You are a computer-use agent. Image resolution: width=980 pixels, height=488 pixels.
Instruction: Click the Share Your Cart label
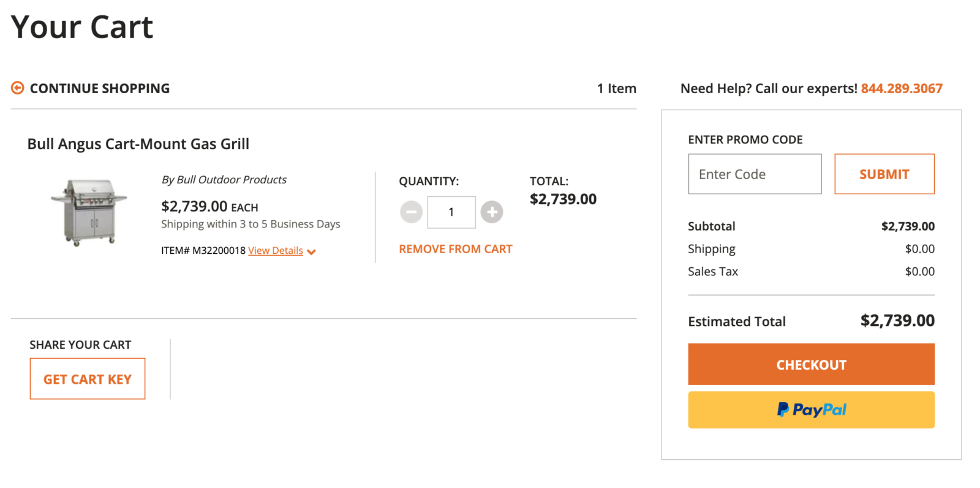(80, 345)
